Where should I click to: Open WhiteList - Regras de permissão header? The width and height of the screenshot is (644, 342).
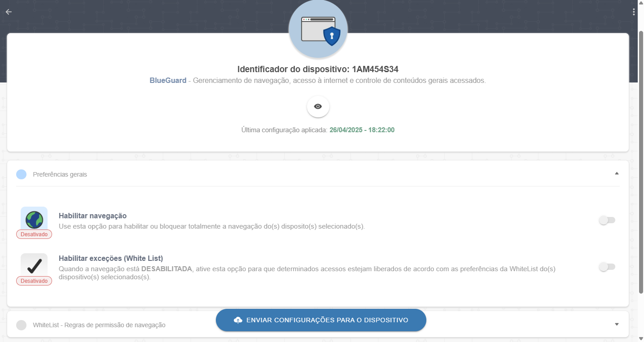[x=99, y=325]
